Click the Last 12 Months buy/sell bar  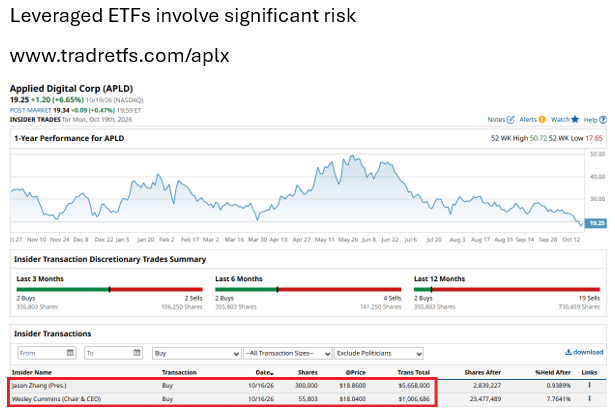pyautogui.click(x=507, y=289)
